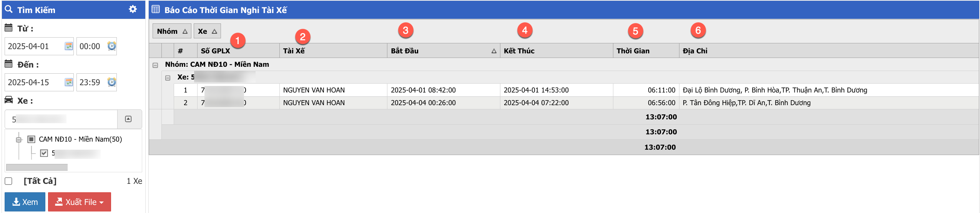The width and height of the screenshot is (980, 213).
Task: Click address Đại Lộ Bình Dương, P. Bình Hòa
Action: (775, 90)
